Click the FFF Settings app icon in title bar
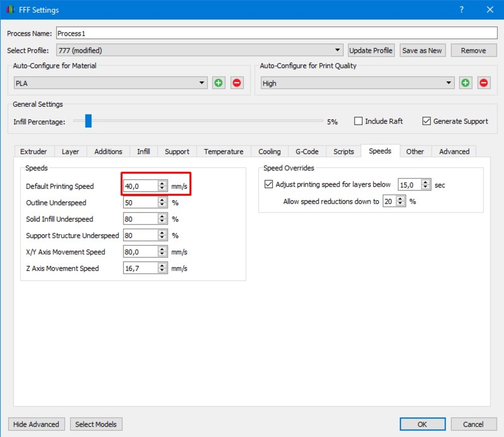The height and width of the screenshot is (437, 504). click(10, 10)
